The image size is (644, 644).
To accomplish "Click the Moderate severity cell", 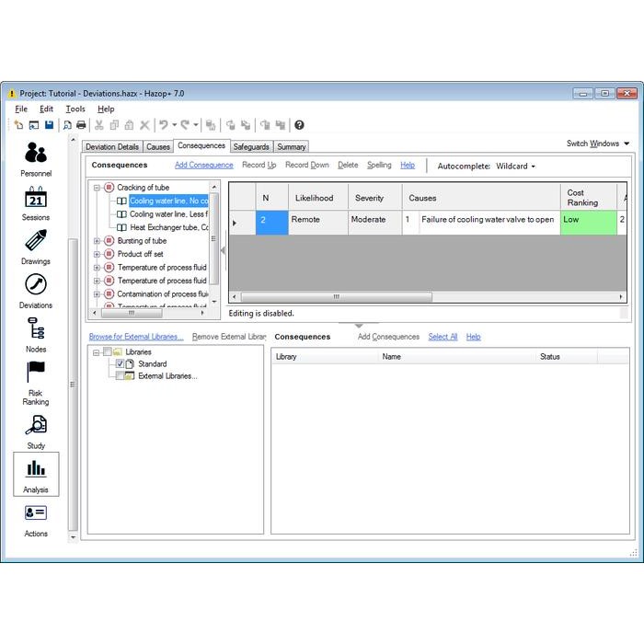I will coord(375,223).
